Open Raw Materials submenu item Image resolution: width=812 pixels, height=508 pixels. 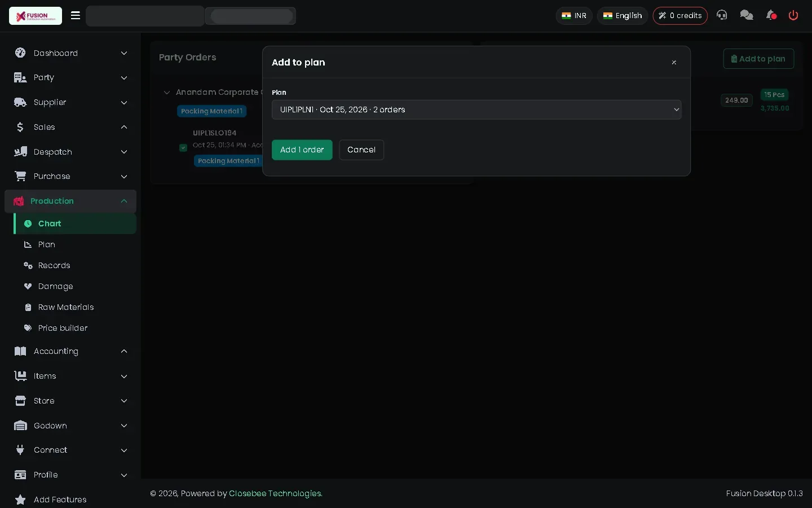75,307
